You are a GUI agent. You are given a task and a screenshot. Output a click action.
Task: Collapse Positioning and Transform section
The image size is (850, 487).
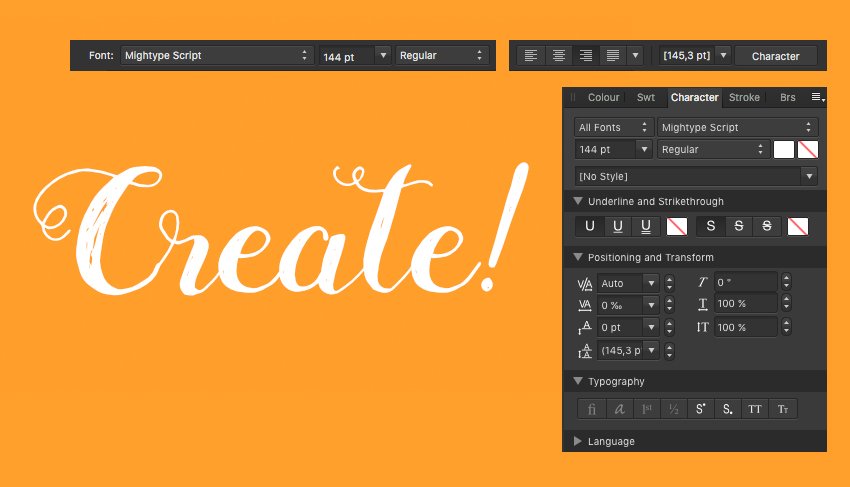tap(578, 257)
